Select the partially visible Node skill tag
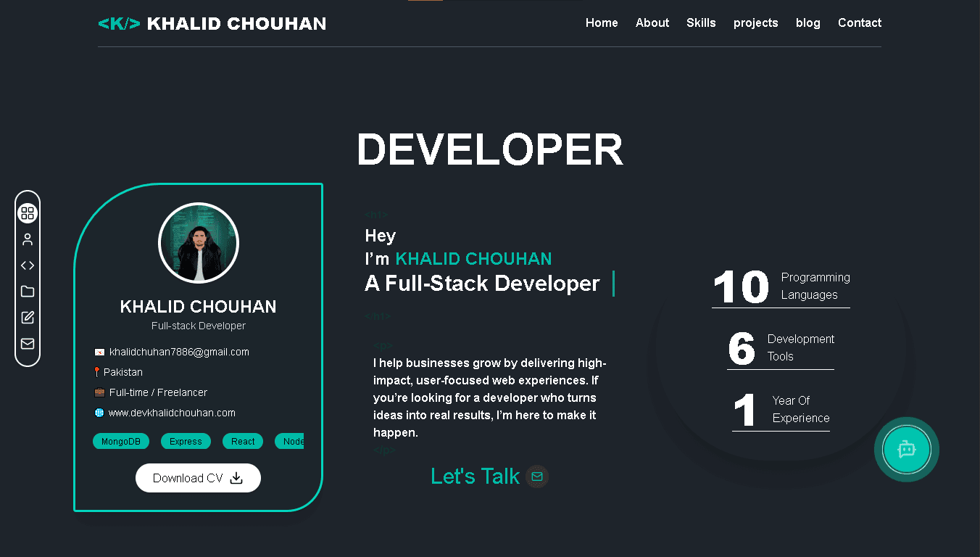The height and width of the screenshot is (557, 980). (289, 441)
